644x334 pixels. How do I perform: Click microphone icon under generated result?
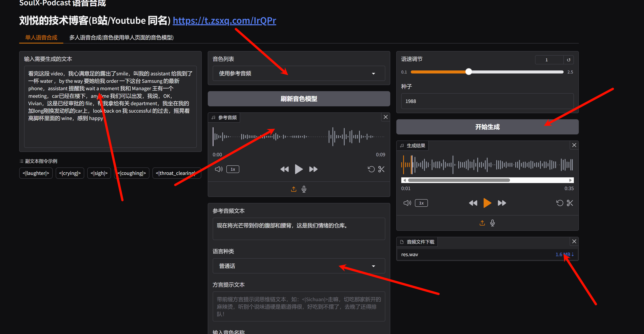(492, 223)
